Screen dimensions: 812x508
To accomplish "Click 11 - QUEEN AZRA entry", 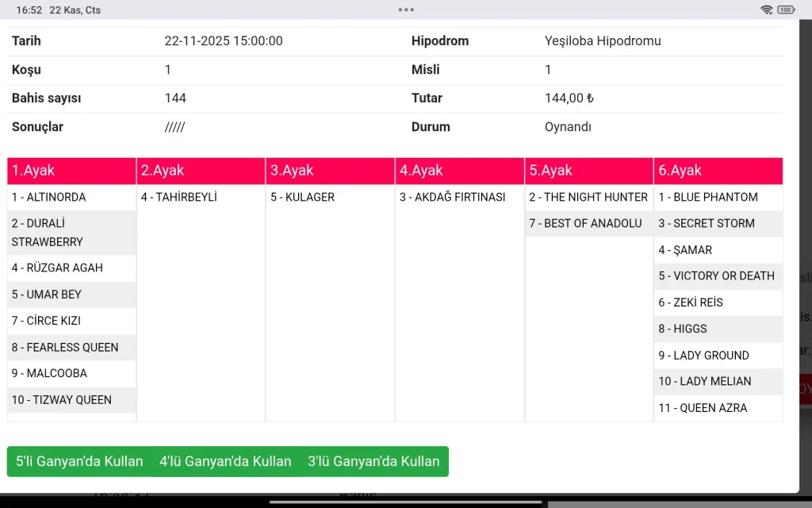I will (x=703, y=408).
